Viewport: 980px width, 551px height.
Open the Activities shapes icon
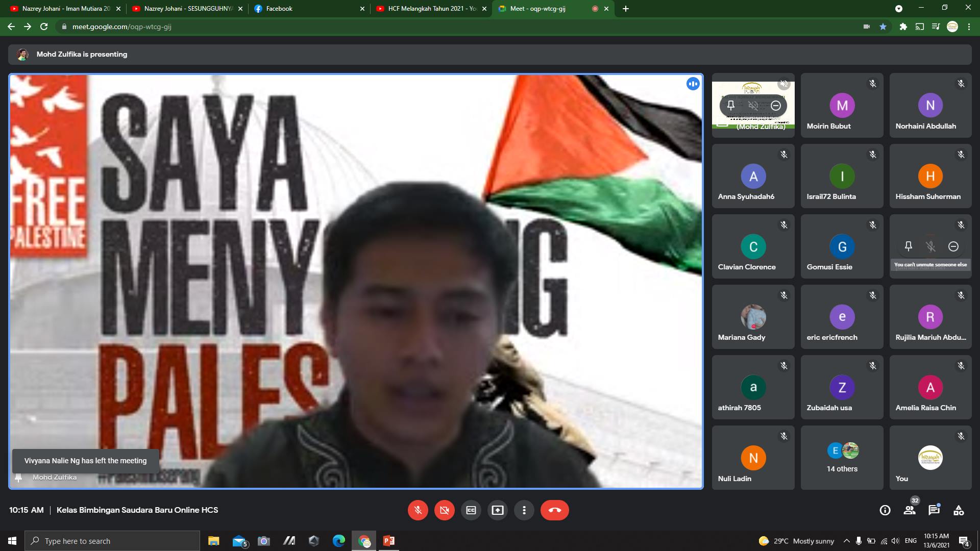[x=959, y=510]
